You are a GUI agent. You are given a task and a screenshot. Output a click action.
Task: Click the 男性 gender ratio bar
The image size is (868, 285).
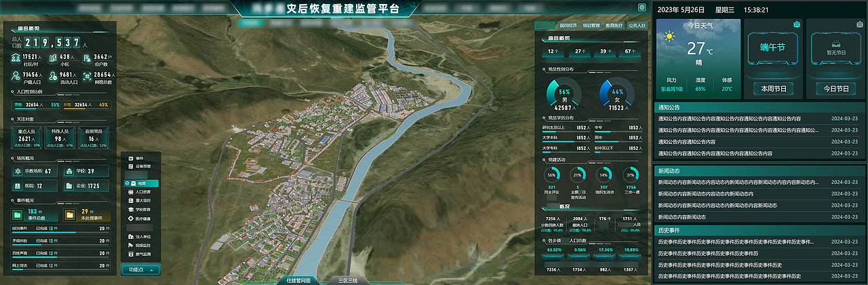pyautogui.click(x=37, y=105)
